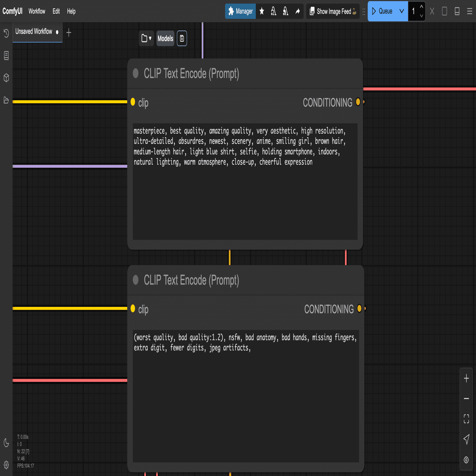This screenshot has height=476, width=476.
Task: Zoom out with the minus button
Action: click(466, 399)
